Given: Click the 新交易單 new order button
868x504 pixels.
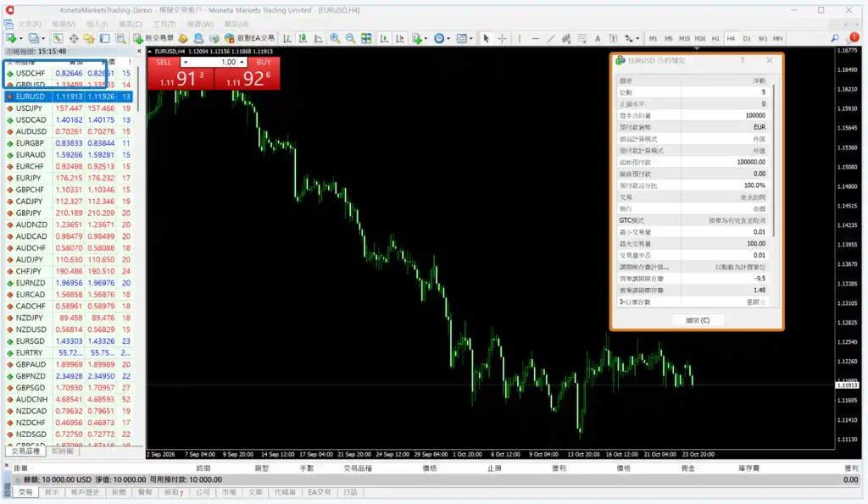Looking at the screenshot, I should [153, 38].
